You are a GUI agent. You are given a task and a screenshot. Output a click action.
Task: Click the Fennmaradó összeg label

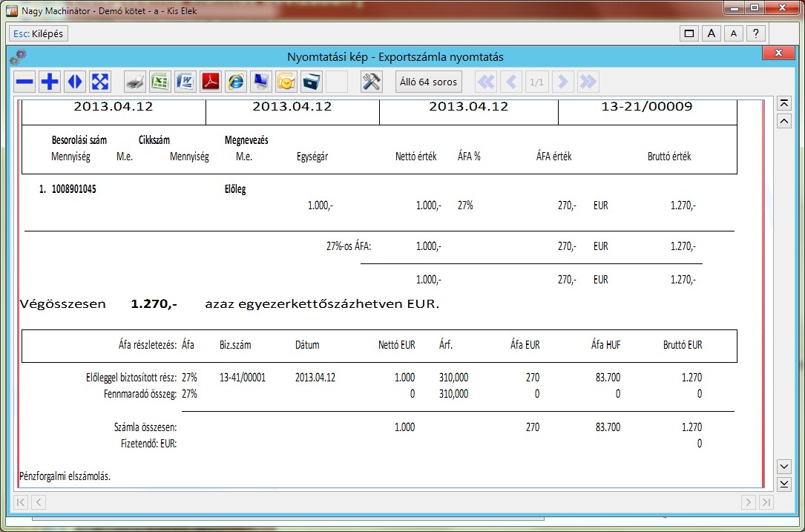[140, 395]
